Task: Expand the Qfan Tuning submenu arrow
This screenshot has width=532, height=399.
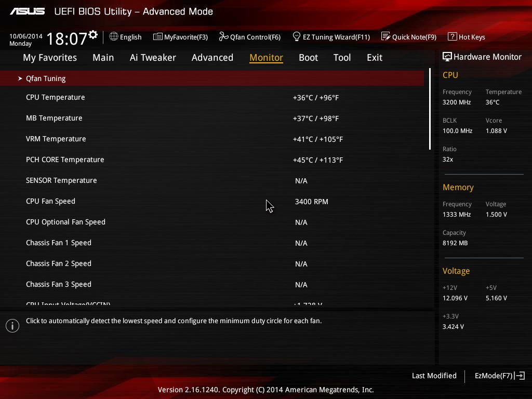Action: (20, 78)
